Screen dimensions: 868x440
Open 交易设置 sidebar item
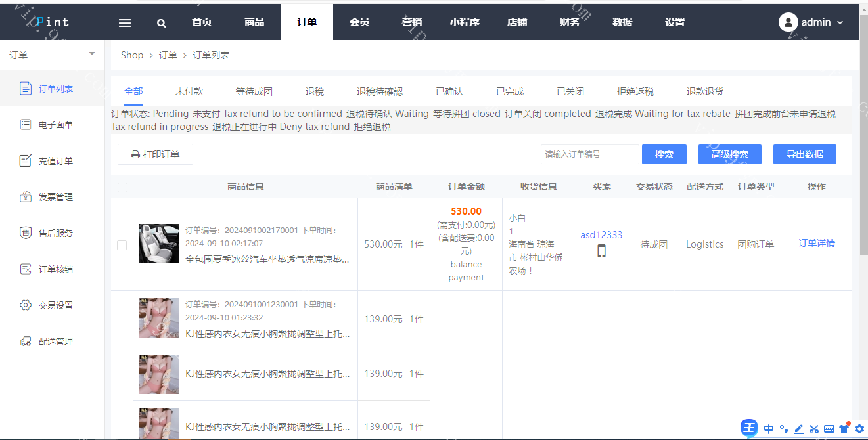(x=55, y=305)
